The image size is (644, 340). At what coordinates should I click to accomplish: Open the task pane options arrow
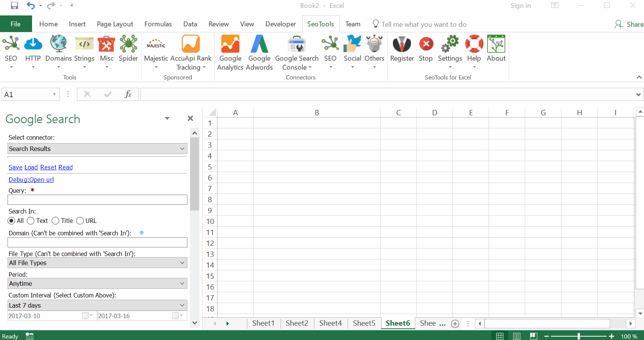pyautogui.click(x=167, y=118)
